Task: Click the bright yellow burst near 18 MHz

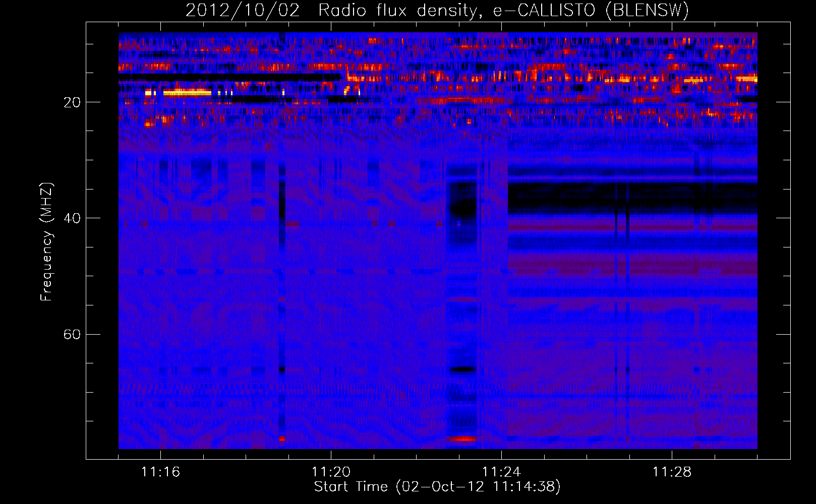Action: [187, 93]
